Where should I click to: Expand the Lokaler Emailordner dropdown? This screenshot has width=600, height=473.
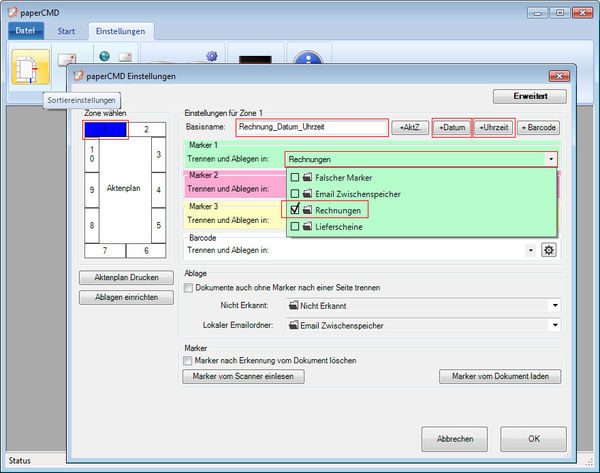[555, 325]
